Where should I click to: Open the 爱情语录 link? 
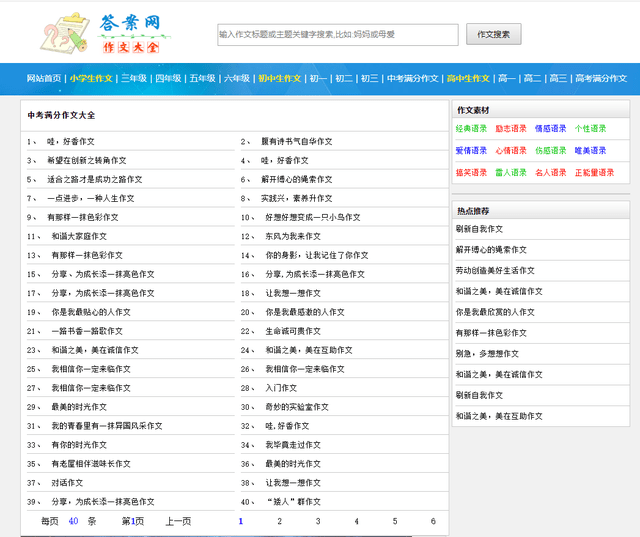pos(471,151)
